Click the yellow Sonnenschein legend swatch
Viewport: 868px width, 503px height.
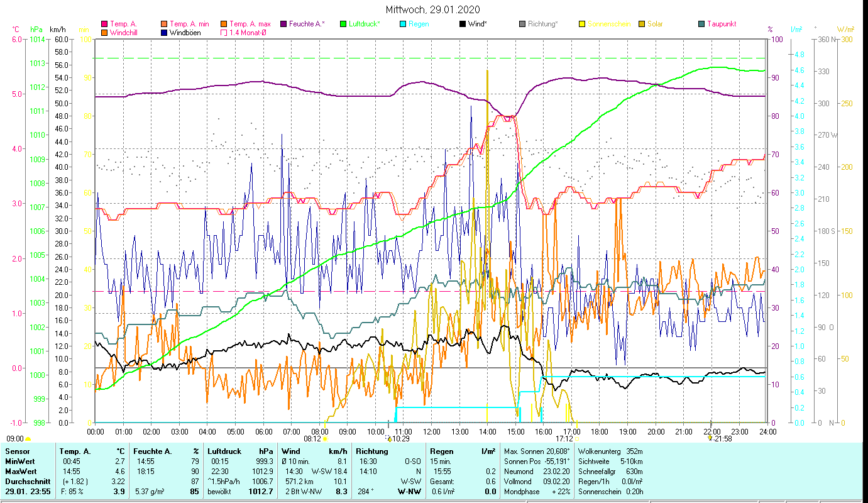[x=581, y=25]
